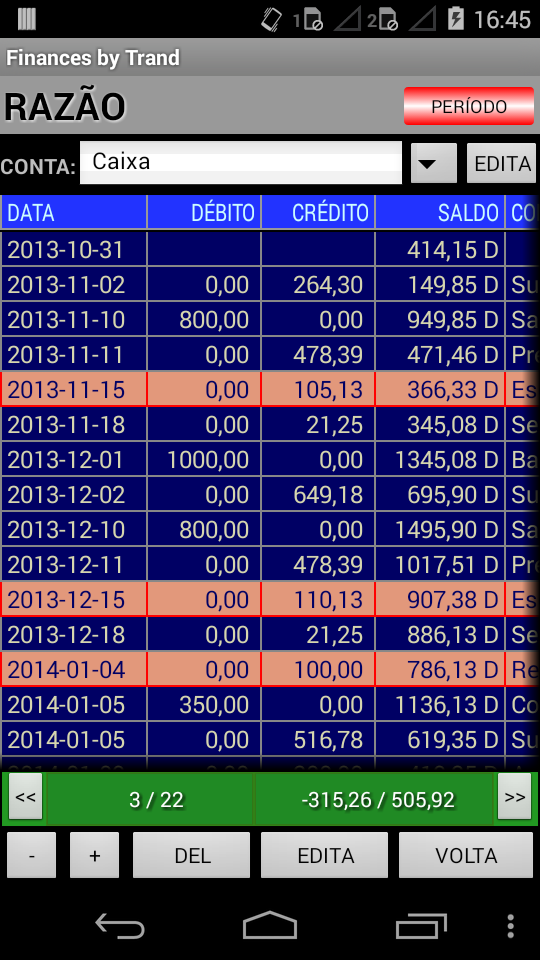
Task: Open the recent apps icon
Action: tap(421, 925)
